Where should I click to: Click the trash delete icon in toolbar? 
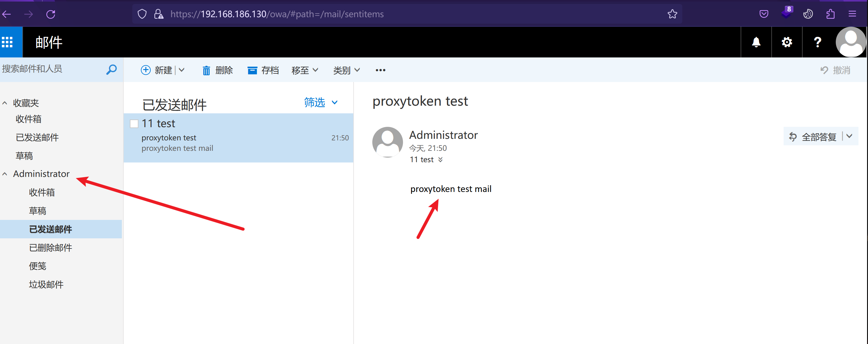(206, 70)
